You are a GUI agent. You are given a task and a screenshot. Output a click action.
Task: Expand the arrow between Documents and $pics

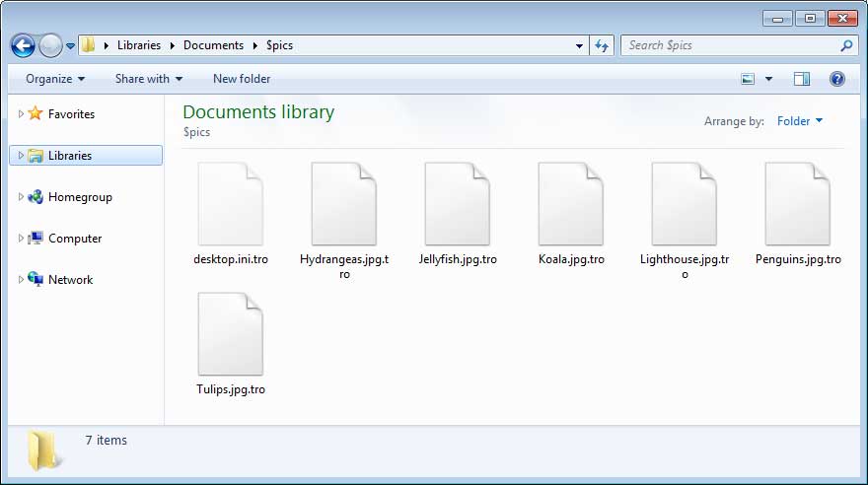click(x=255, y=45)
